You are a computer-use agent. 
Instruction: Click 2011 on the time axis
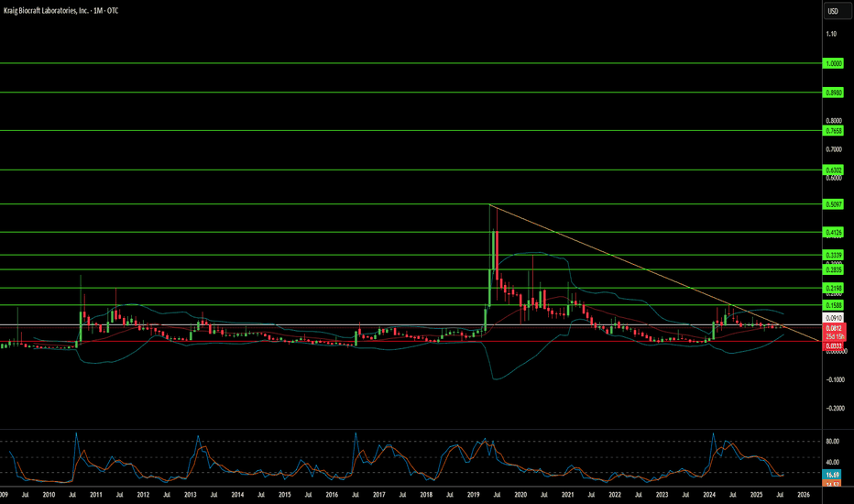pyautogui.click(x=96, y=495)
